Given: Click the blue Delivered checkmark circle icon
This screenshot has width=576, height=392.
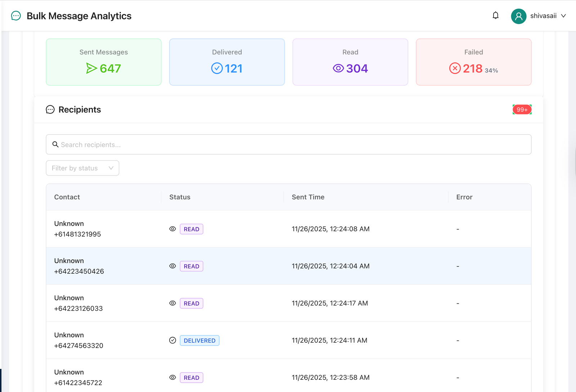Looking at the screenshot, I should 217,68.
